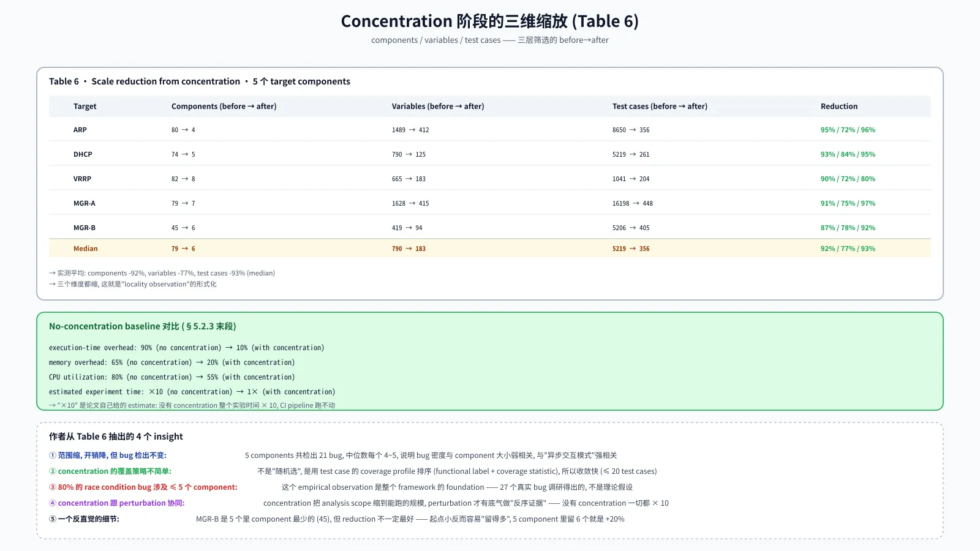Image resolution: width=980 pixels, height=551 pixels.
Task: Select the DHCP variables cell "790 → 125"
Action: click(x=409, y=154)
